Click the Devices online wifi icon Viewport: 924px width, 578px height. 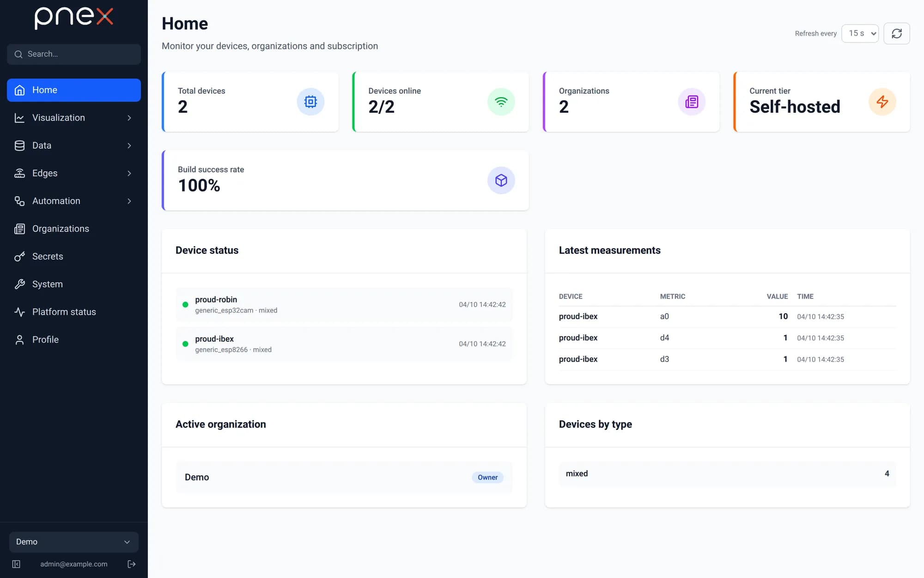point(501,102)
